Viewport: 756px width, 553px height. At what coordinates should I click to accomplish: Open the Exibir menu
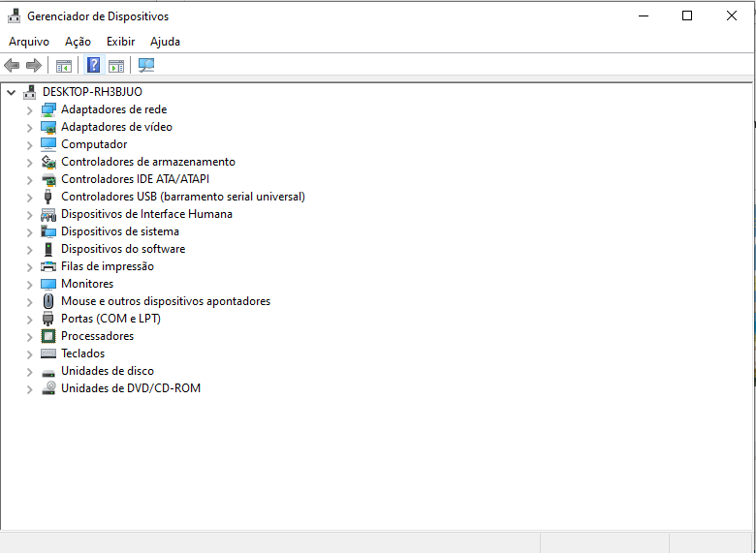tap(120, 42)
